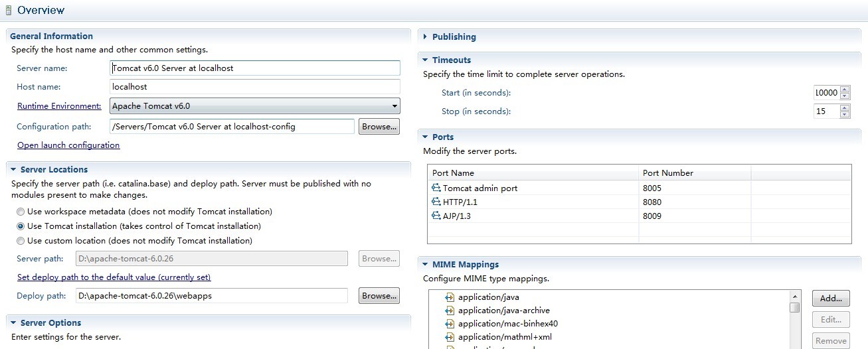Open the Runtime Environment link
The width and height of the screenshot is (868, 349).
pos(59,106)
